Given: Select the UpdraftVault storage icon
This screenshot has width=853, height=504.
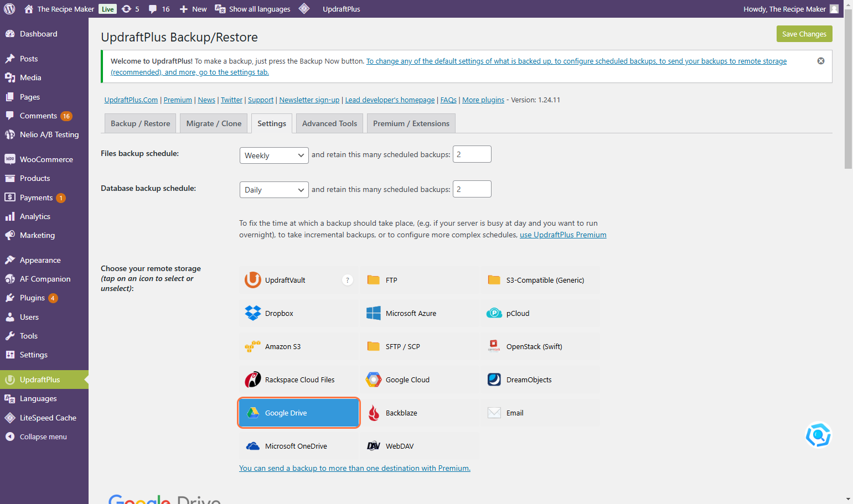Looking at the screenshot, I should (253, 280).
